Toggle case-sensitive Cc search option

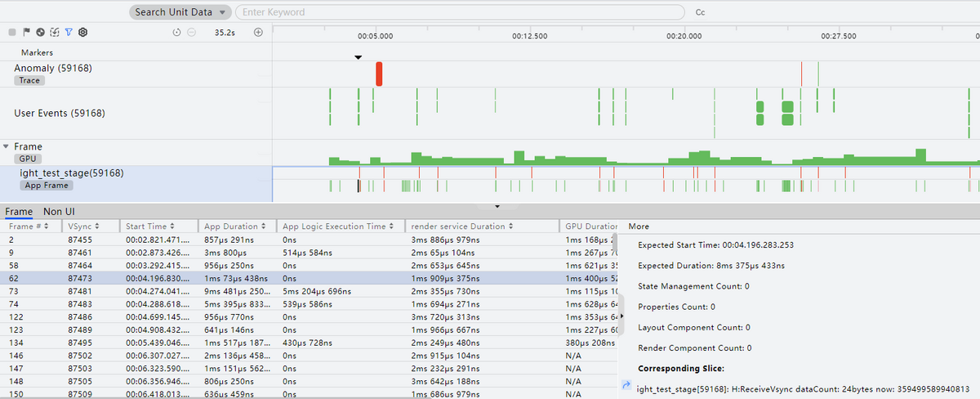click(700, 12)
